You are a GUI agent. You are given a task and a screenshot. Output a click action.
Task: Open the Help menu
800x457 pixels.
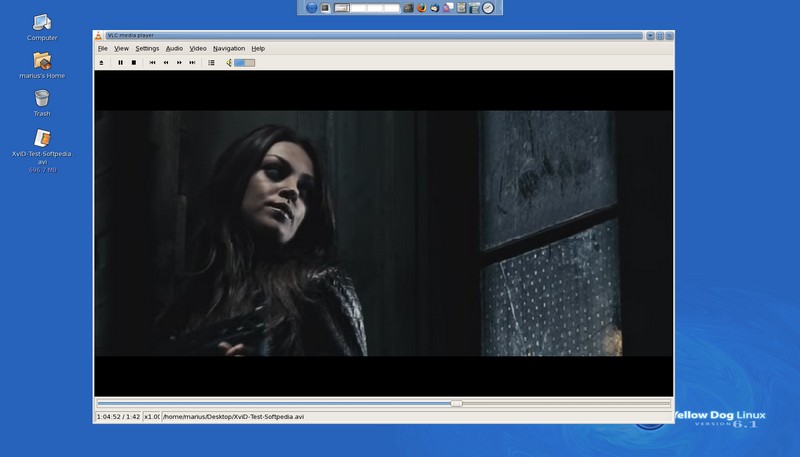coord(258,48)
